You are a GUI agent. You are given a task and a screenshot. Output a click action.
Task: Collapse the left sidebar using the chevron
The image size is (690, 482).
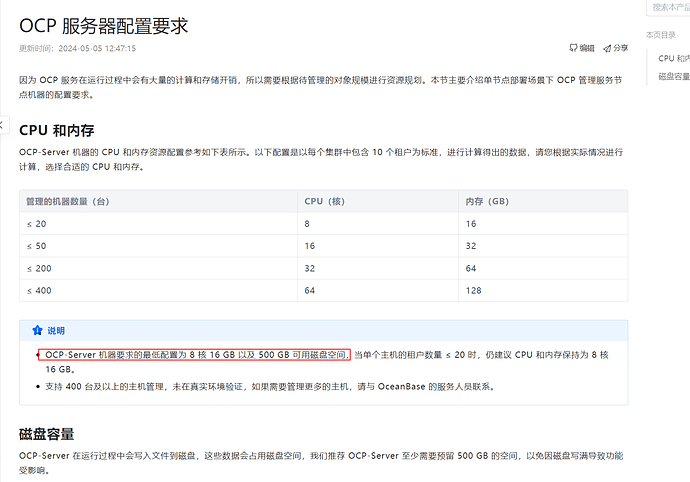(x=3, y=125)
